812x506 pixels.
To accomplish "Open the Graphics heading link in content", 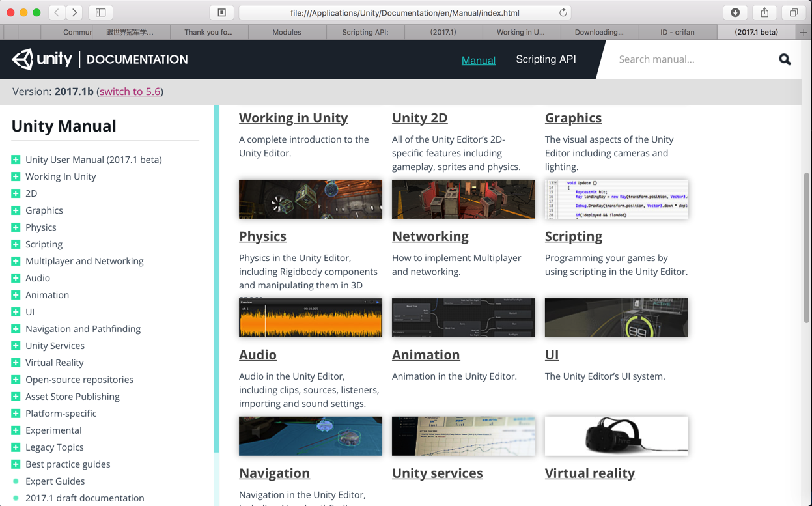I will [573, 118].
